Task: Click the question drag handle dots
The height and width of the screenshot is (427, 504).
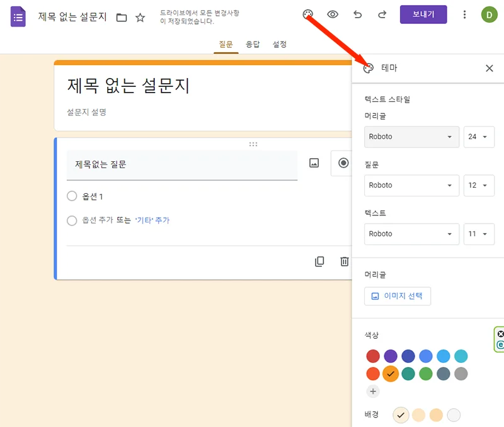Action: click(253, 144)
